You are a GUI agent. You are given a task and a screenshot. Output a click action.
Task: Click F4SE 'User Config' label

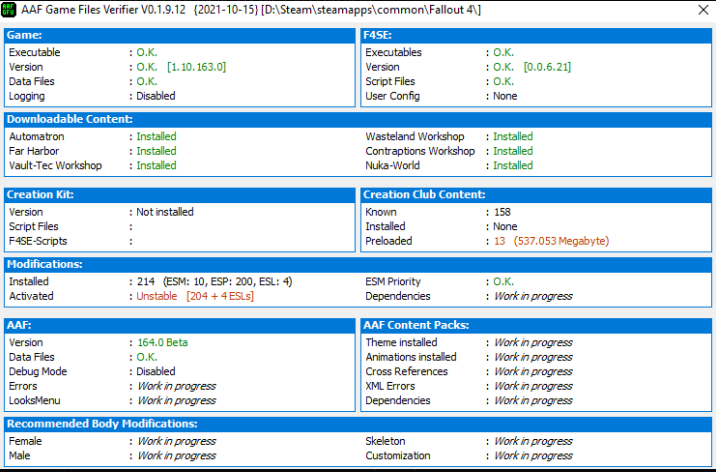tap(392, 96)
